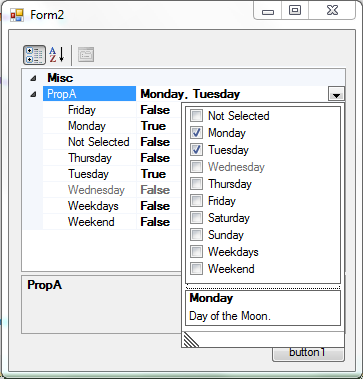The height and width of the screenshot is (379, 363).
Task: Check the Thursday checkbox
Action: click(x=196, y=184)
